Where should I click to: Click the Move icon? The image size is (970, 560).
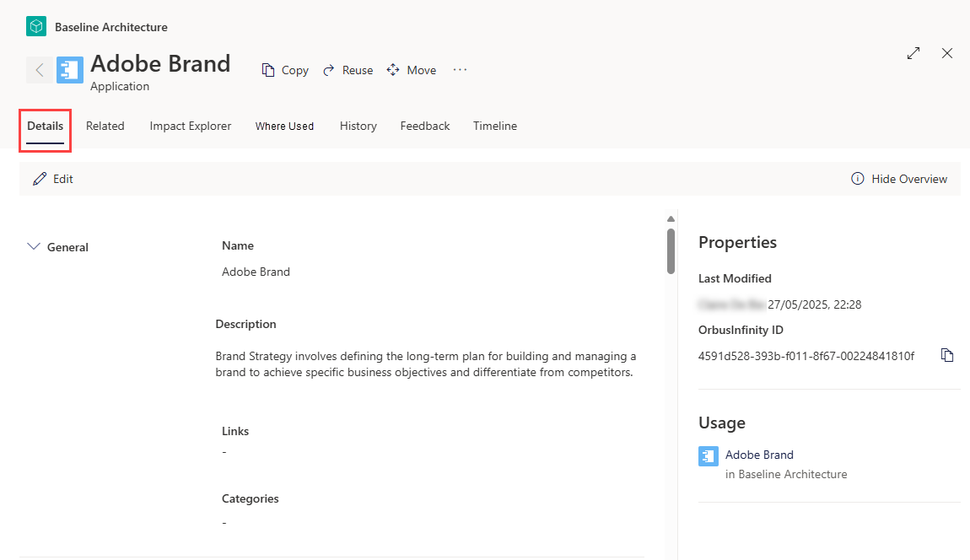pyautogui.click(x=393, y=70)
